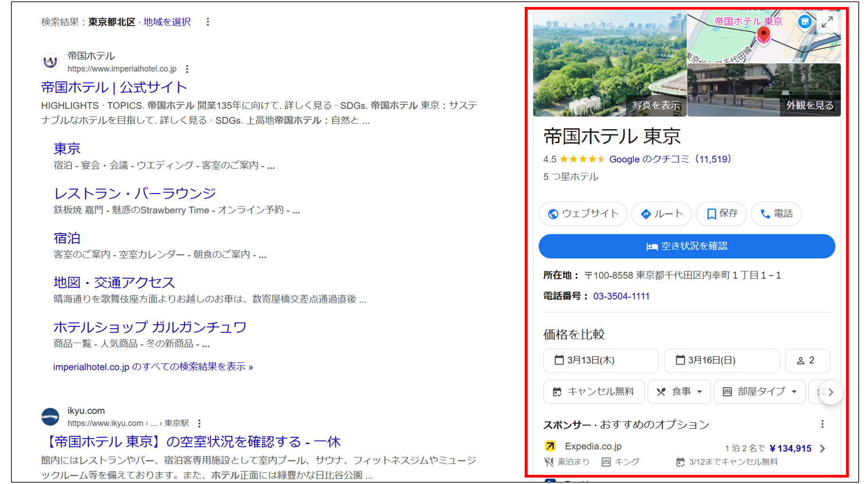The image size is (868, 484).
Task: Click the ikyu.com site favicon
Action: click(x=50, y=416)
